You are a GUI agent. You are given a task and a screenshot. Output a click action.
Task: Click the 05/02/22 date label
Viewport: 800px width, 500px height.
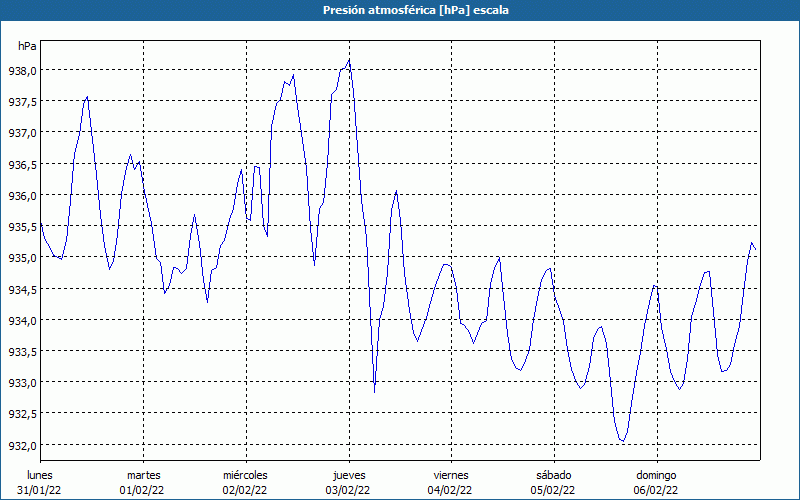pos(553,490)
